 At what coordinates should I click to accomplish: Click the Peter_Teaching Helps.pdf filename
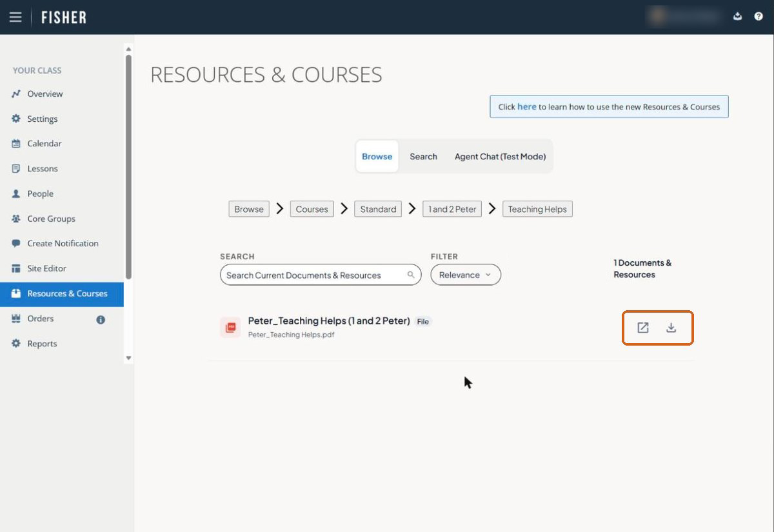292,335
